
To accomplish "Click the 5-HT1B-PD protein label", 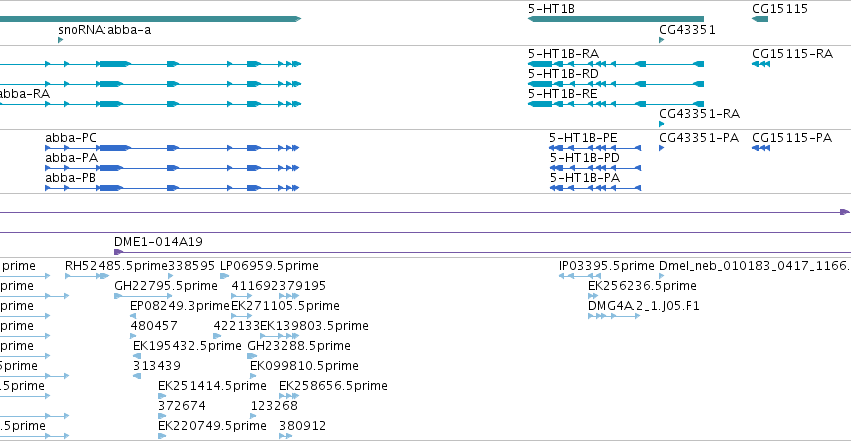I will tap(585, 158).
